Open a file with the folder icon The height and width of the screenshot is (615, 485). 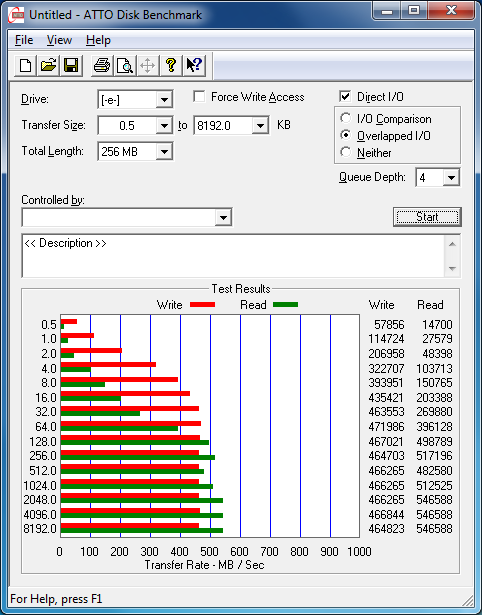click(x=48, y=65)
